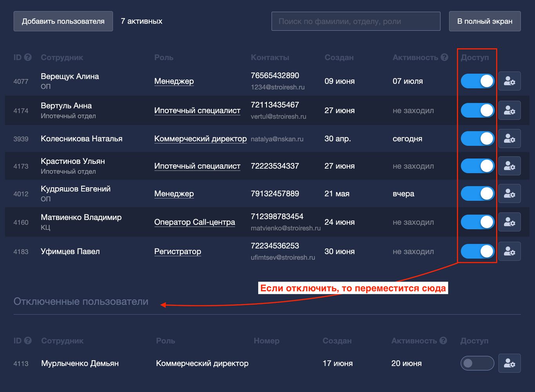The width and height of the screenshot is (535, 392).
Task: Click email natalya@nskan.ru
Action: point(277,139)
